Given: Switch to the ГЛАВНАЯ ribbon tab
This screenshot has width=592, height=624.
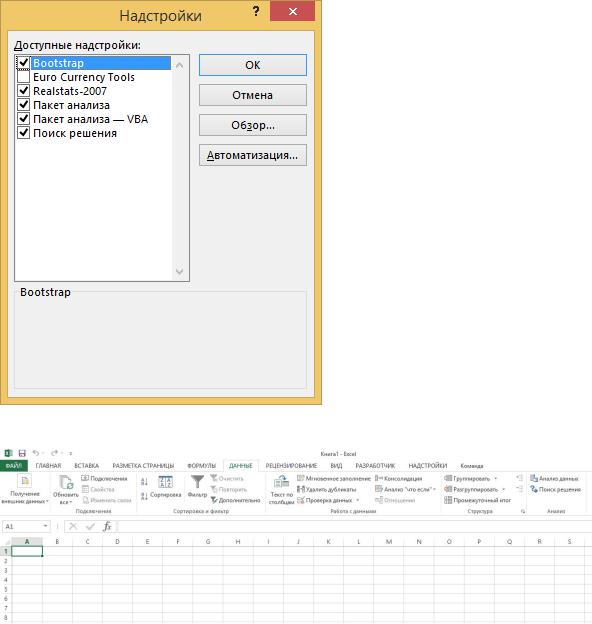Looking at the screenshot, I should coord(48,465).
